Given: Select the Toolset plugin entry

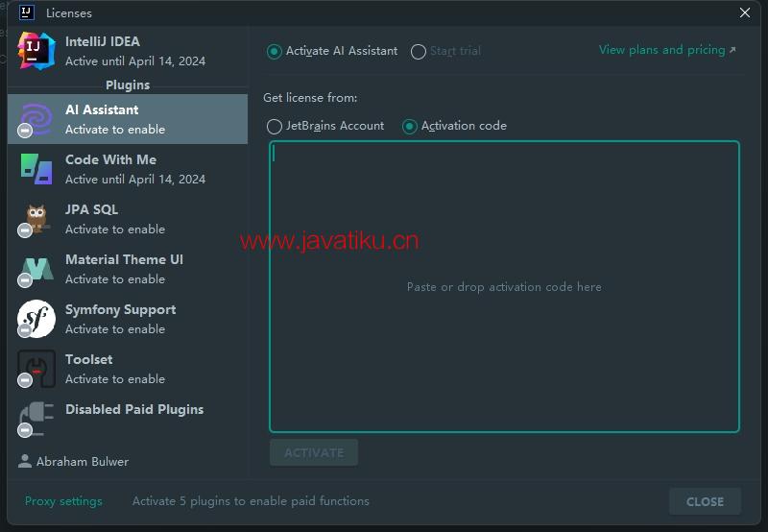Looking at the screenshot, I should point(128,369).
